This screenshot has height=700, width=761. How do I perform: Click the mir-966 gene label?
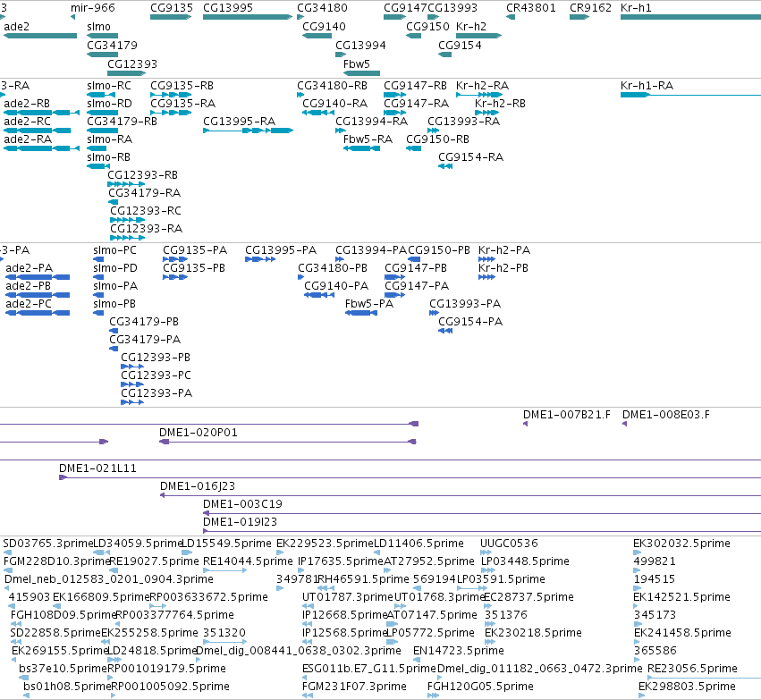(x=93, y=8)
